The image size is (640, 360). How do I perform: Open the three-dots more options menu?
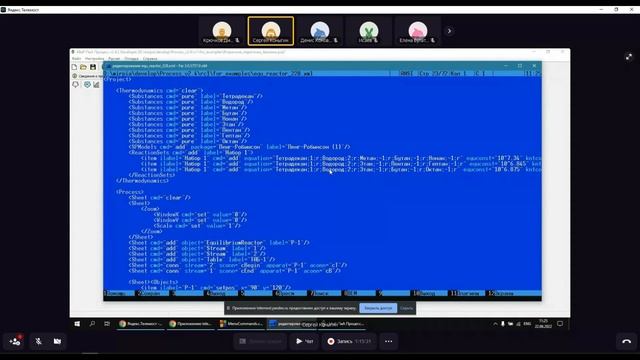tap(389, 341)
